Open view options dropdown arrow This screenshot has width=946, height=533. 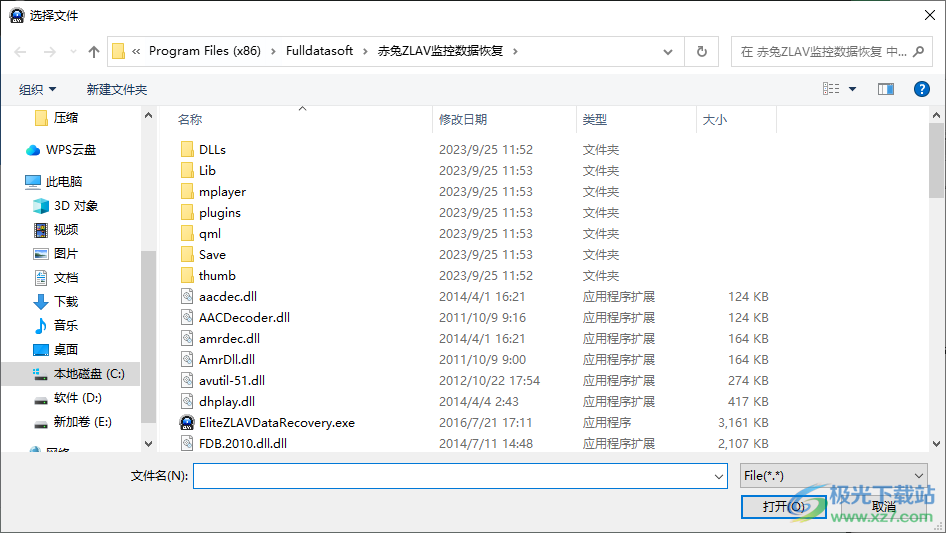coord(852,89)
